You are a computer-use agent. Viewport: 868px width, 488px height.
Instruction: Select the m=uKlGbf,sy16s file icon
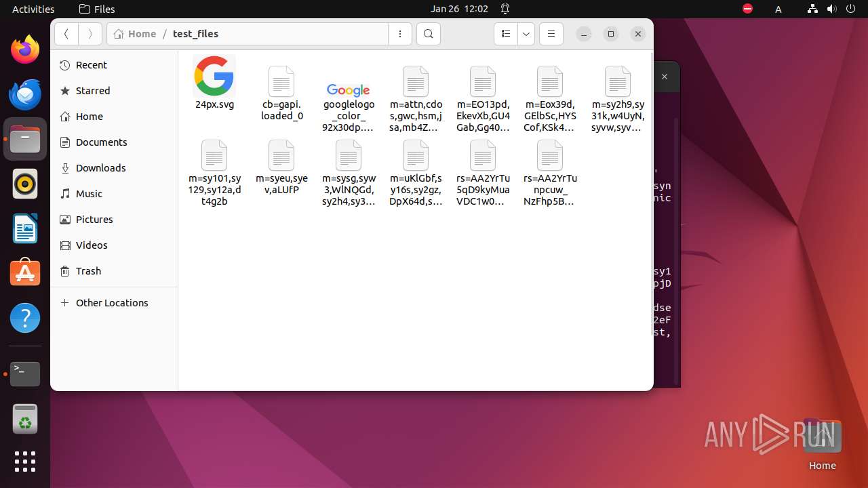click(x=416, y=155)
